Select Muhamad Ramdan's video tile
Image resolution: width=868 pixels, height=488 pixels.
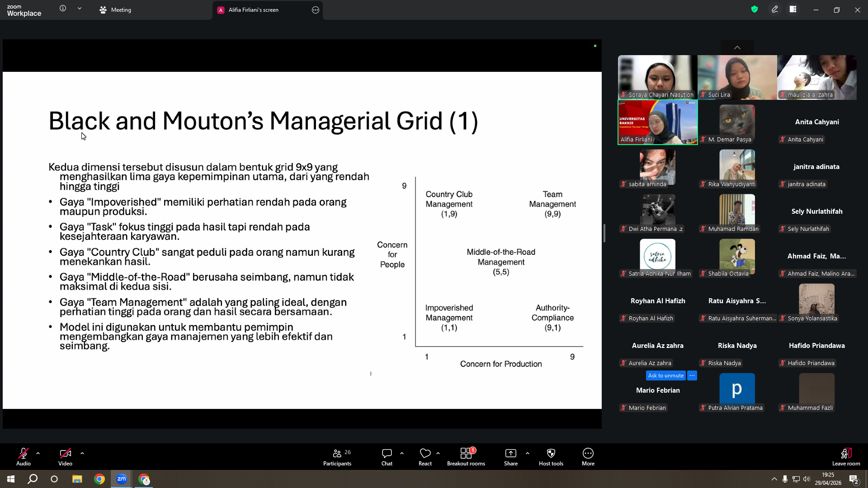[x=737, y=211]
